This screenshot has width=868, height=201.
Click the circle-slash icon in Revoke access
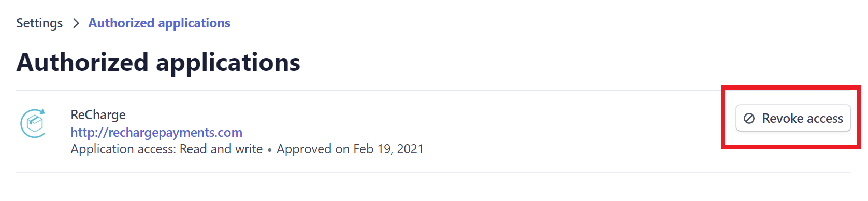[x=749, y=119]
